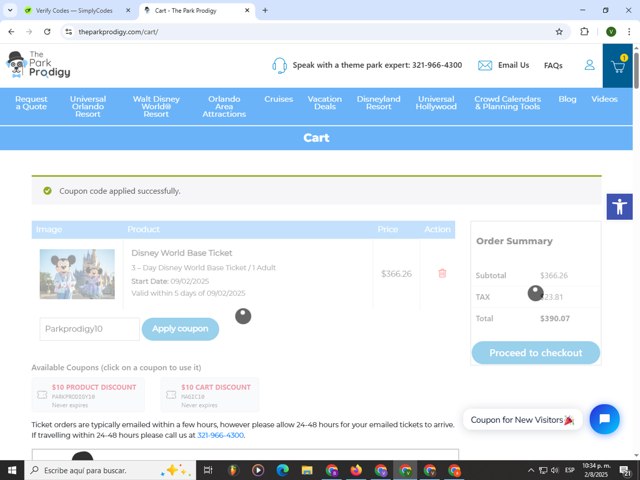Open the chat bubble widget
The height and width of the screenshot is (480, 640).
click(x=604, y=419)
